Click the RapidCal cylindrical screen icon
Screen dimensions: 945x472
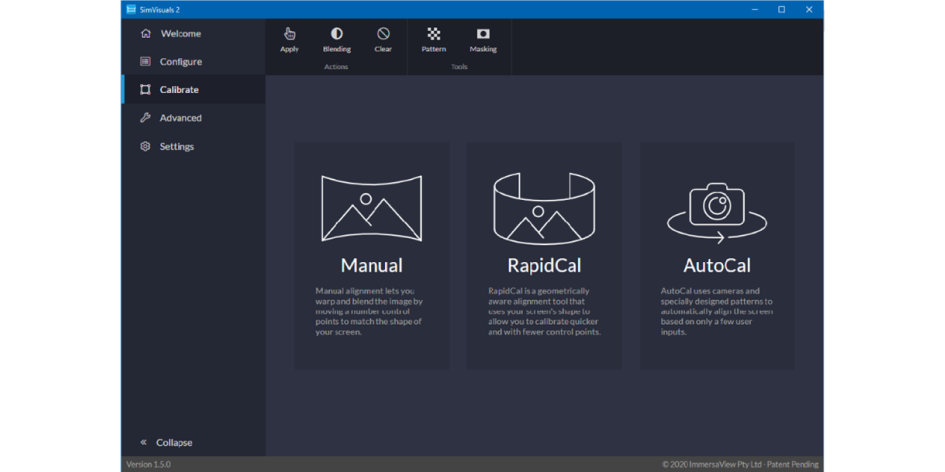pos(544,207)
